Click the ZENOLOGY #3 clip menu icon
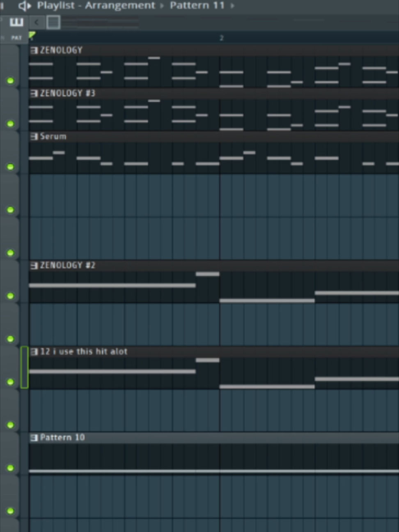This screenshot has height=532, width=399. click(x=34, y=93)
